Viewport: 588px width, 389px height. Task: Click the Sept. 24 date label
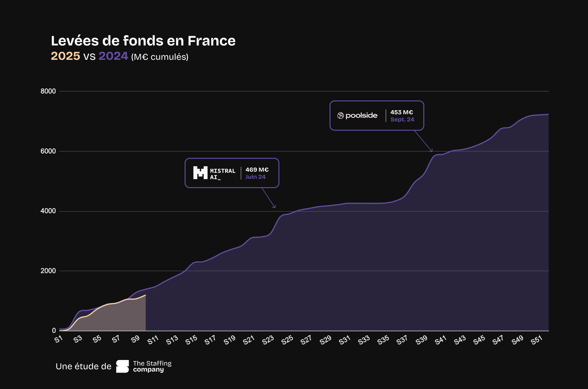coord(402,119)
